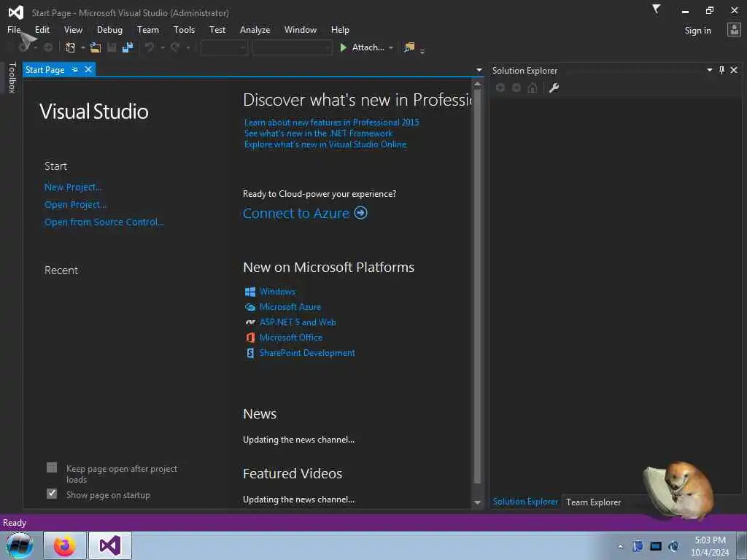The height and width of the screenshot is (560, 747).
Task: Open the Redo history dropdown arrow
Action: tap(187, 47)
